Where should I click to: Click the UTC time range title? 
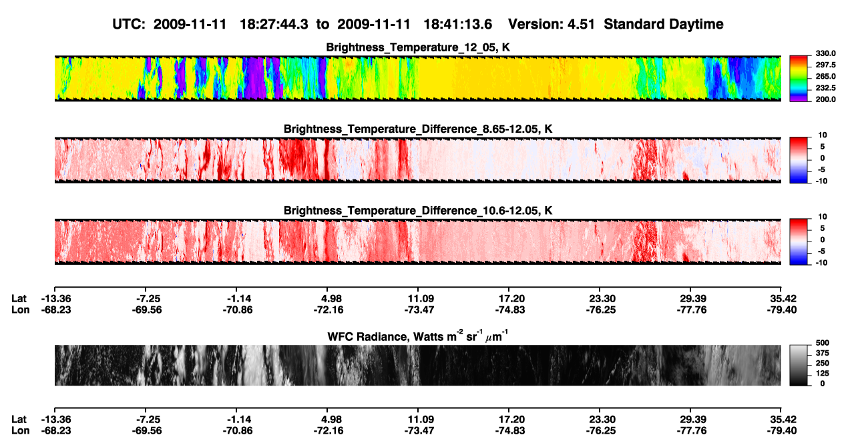click(304, 25)
